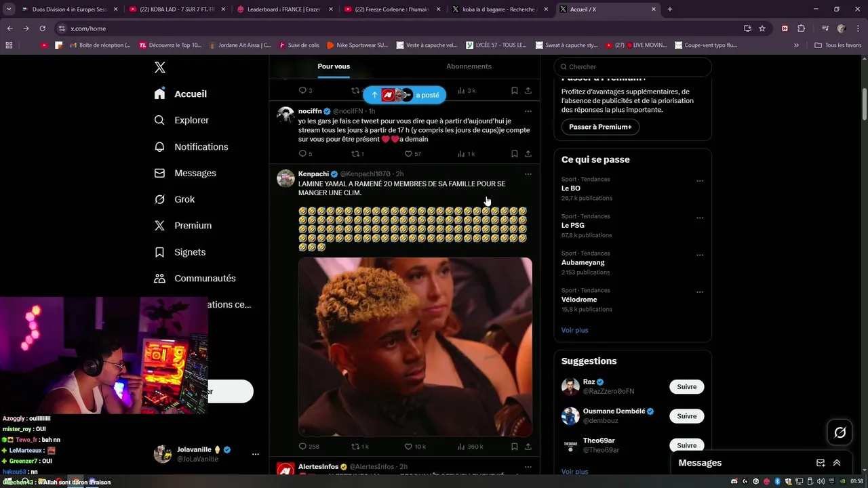
Task: Open more options on Kenpachi's tweet
Action: [528, 174]
